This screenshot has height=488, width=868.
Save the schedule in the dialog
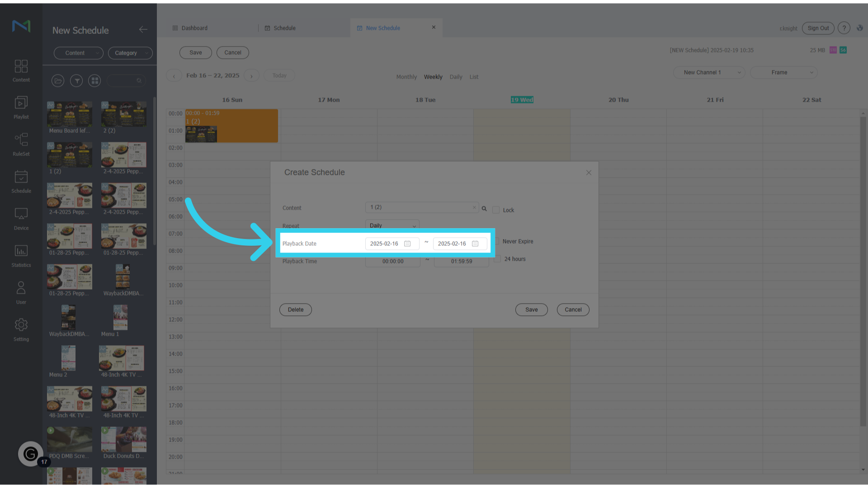point(531,310)
